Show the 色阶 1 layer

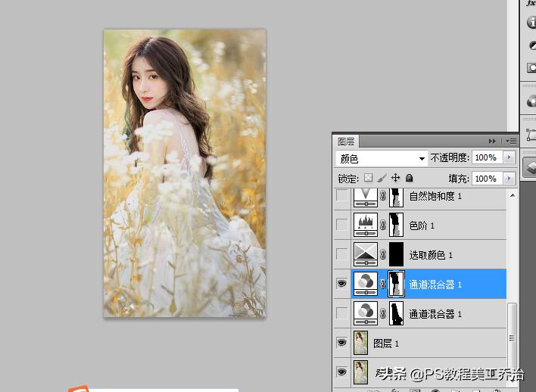pyautogui.click(x=342, y=225)
